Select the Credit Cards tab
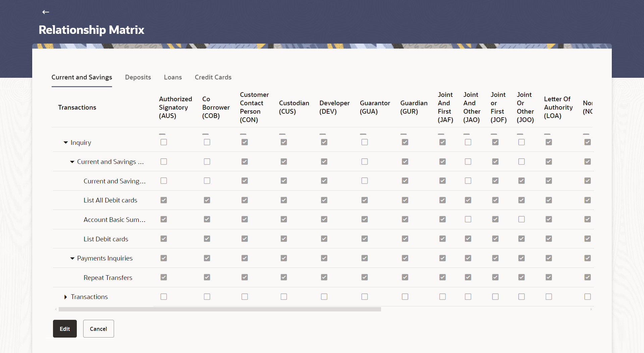644x353 pixels. click(213, 77)
